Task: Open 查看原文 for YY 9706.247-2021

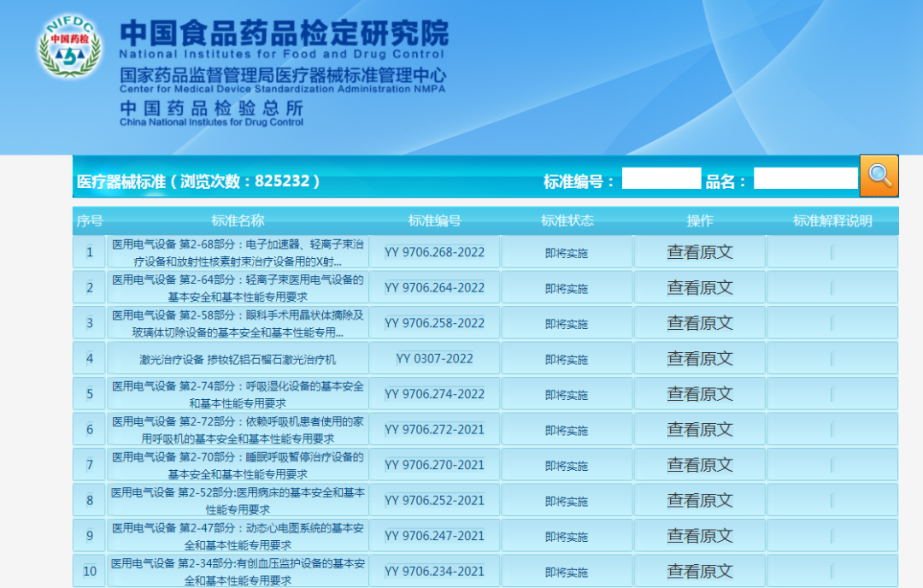Action: pos(700,535)
